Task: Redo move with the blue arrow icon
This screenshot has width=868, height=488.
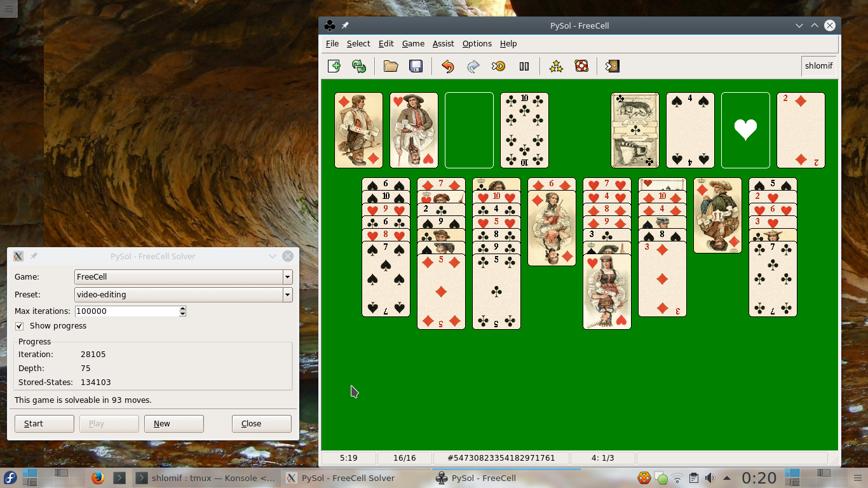Action: (473, 66)
